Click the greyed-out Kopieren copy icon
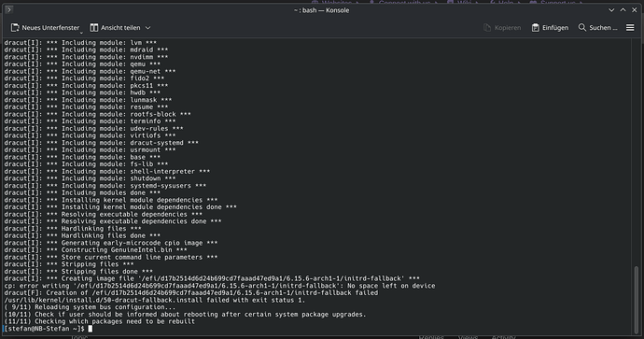 tap(487, 27)
